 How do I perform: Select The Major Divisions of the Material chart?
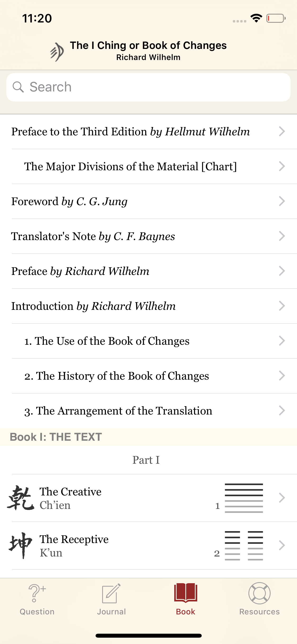[130, 167]
